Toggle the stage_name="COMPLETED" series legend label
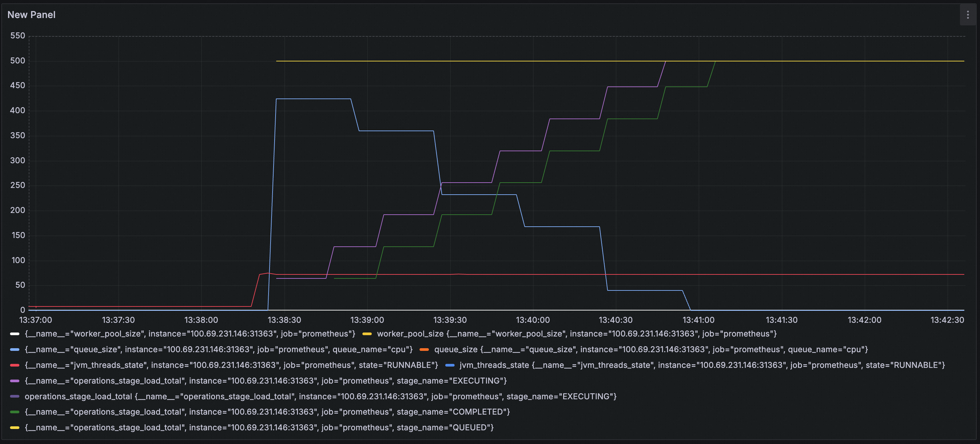The height and width of the screenshot is (444, 980). 267,412
